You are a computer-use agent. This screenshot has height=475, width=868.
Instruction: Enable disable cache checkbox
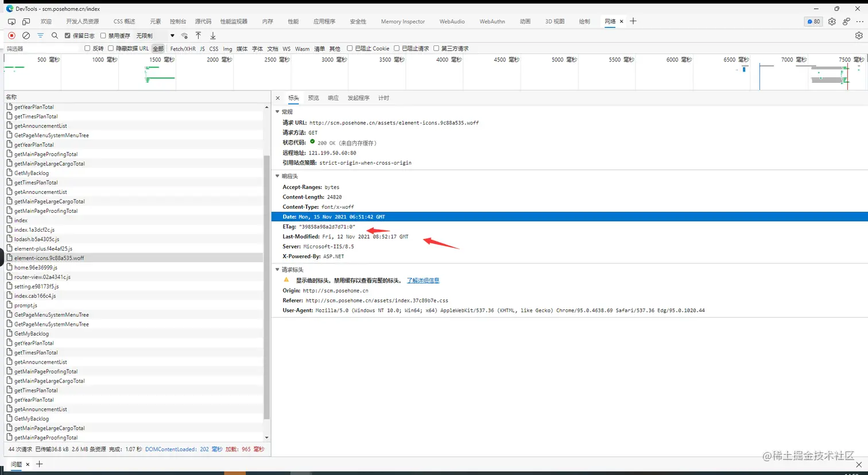coord(103,36)
